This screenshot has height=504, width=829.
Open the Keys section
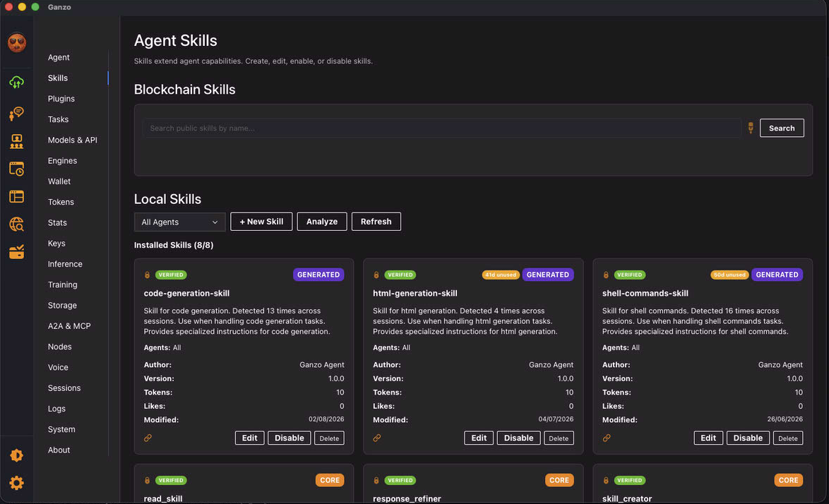56,243
